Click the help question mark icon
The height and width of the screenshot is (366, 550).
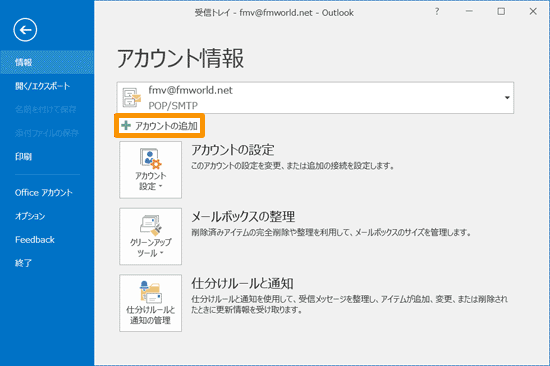click(437, 12)
